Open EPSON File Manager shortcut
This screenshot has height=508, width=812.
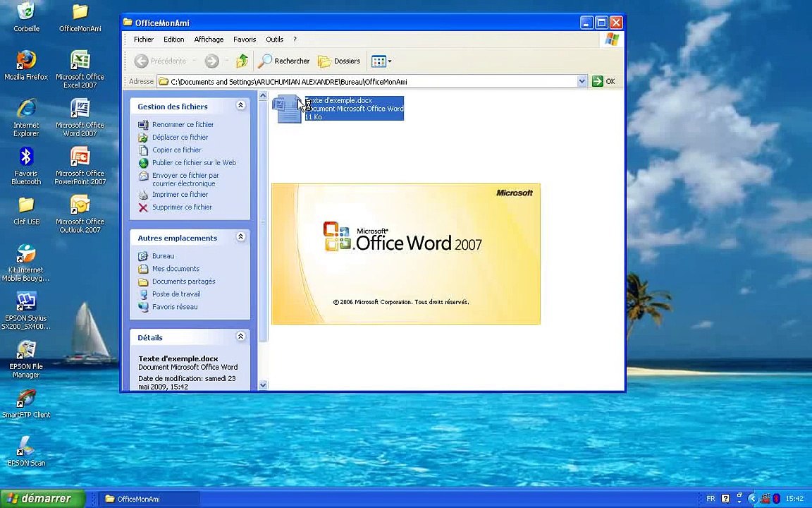tap(26, 358)
